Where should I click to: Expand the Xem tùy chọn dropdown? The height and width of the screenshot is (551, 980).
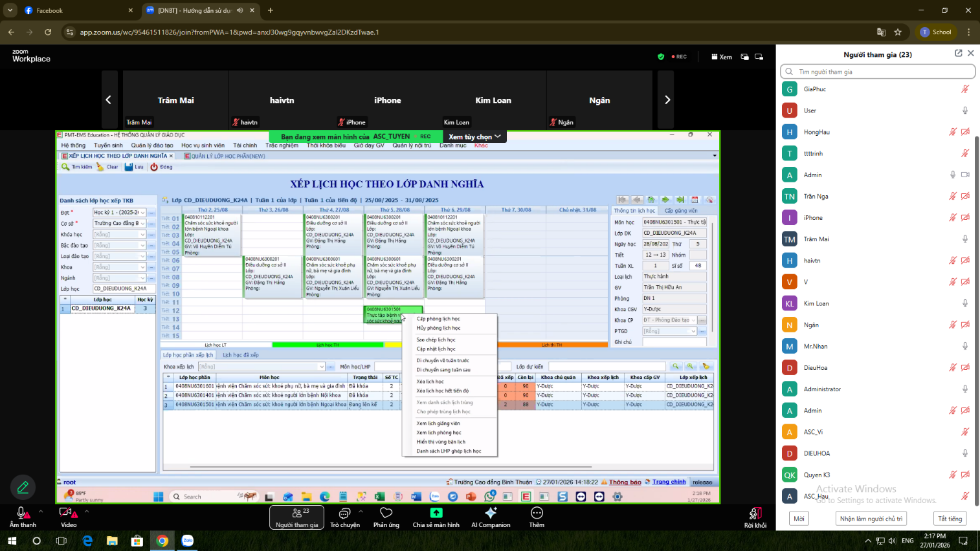(x=474, y=136)
